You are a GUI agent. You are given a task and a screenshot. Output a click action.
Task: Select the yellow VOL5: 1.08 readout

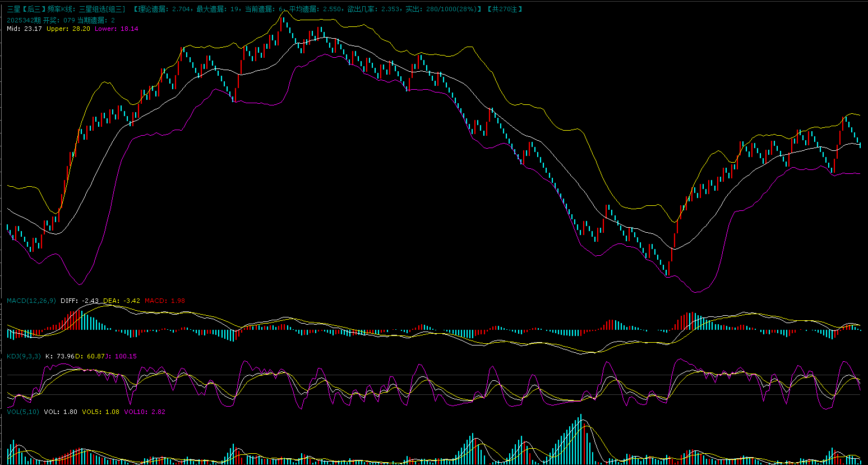[101, 412]
